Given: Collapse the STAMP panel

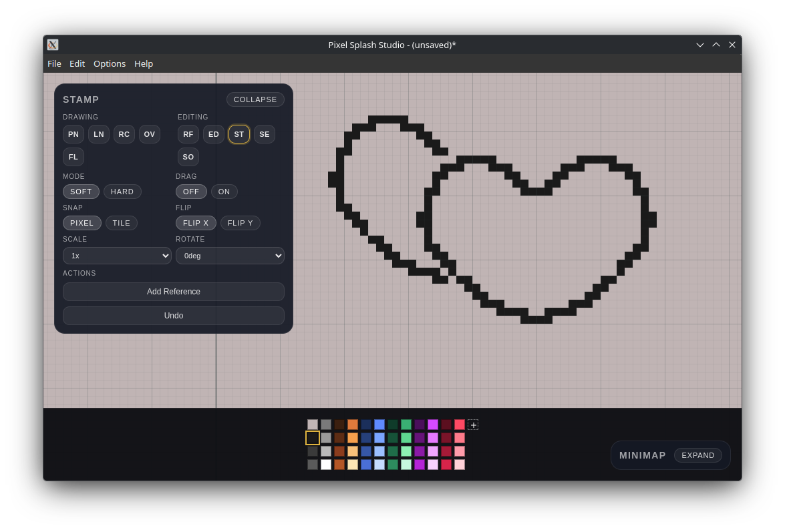Looking at the screenshot, I should point(255,99).
